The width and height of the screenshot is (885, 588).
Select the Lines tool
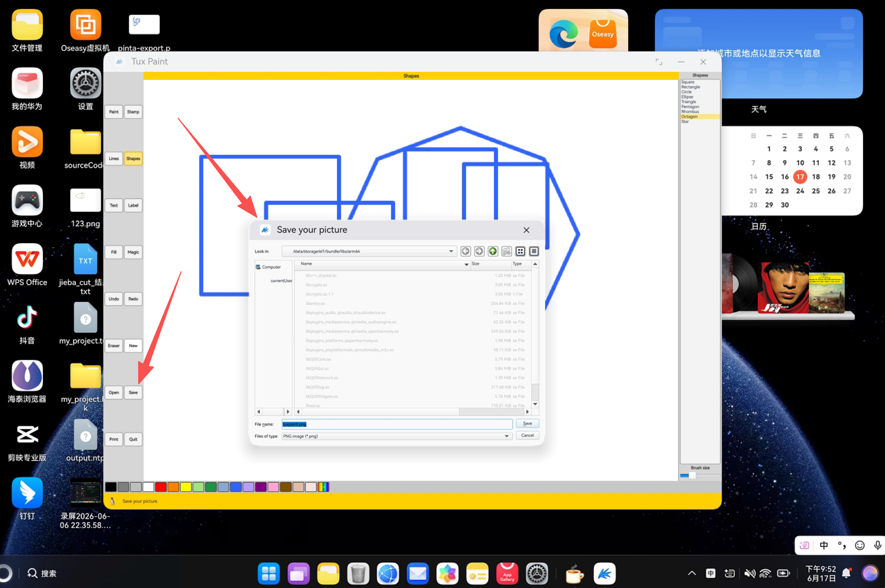click(x=114, y=159)
